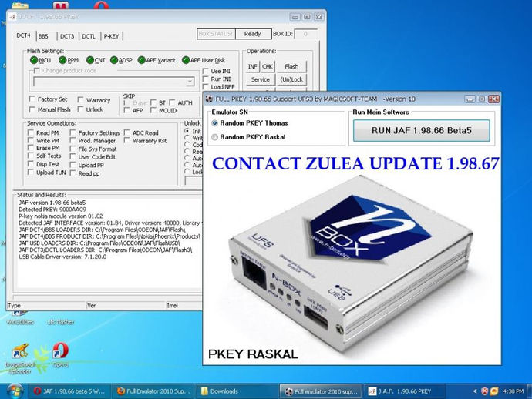Check the Load NFP option

tap(206, 86)
